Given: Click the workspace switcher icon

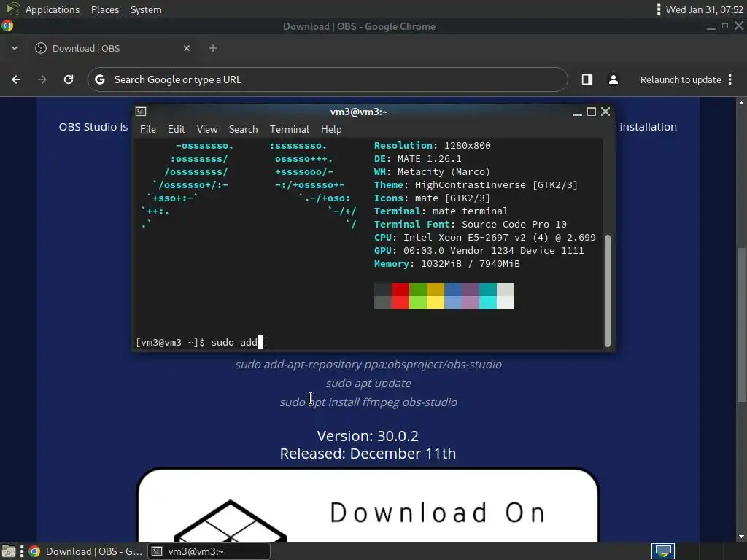Looking at the screenshot, I should [662, 551].
